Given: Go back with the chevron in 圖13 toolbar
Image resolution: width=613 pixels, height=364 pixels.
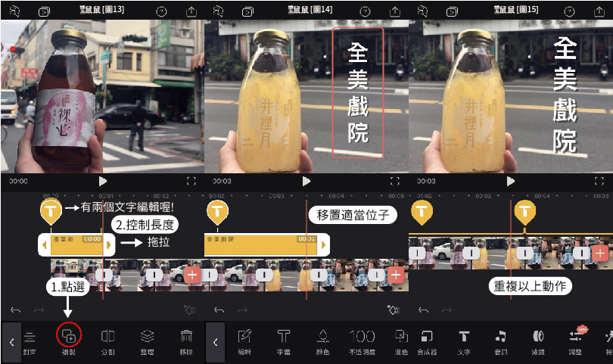Looking at the screenshot, I should [x=11, y=342].
